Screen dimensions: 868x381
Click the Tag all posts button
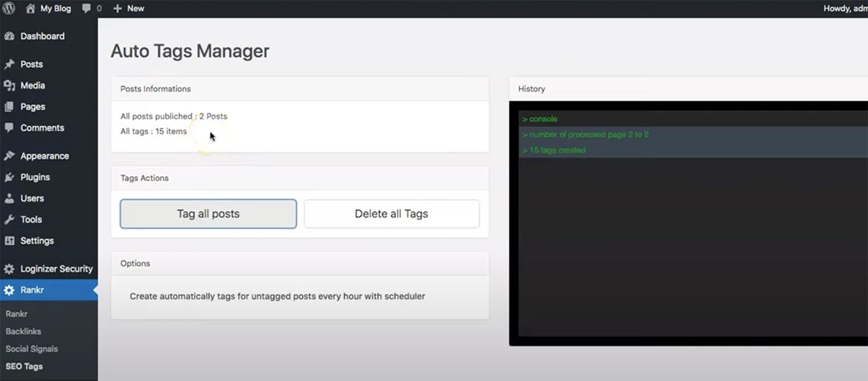[x=208, y=214]
